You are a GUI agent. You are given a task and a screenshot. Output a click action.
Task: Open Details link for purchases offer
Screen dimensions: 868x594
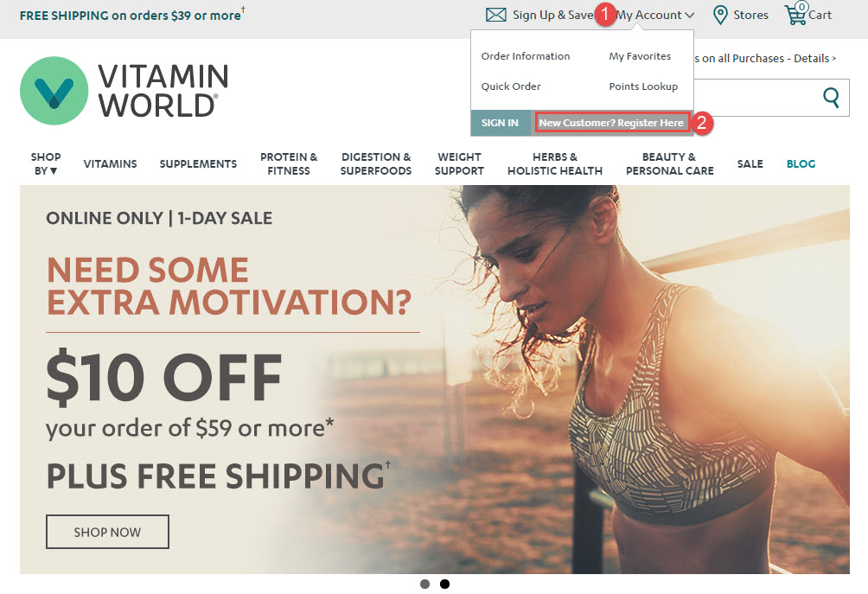[815, 58]
